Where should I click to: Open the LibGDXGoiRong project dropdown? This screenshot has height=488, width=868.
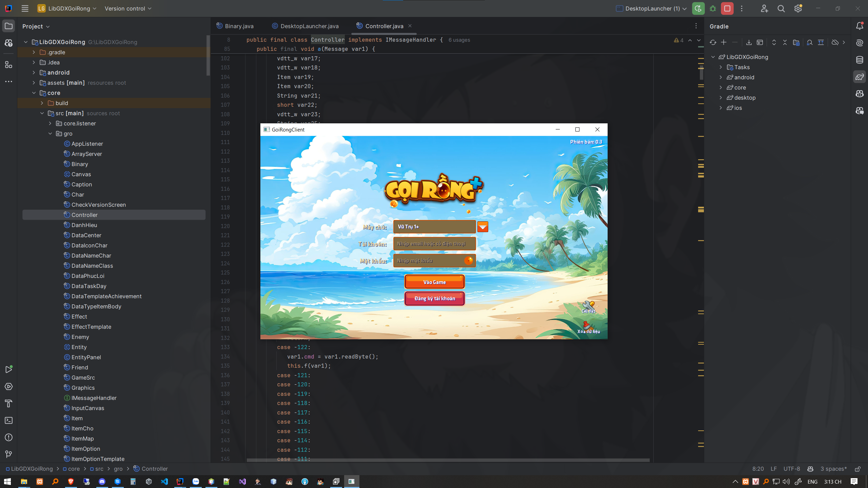click(67, 8)
